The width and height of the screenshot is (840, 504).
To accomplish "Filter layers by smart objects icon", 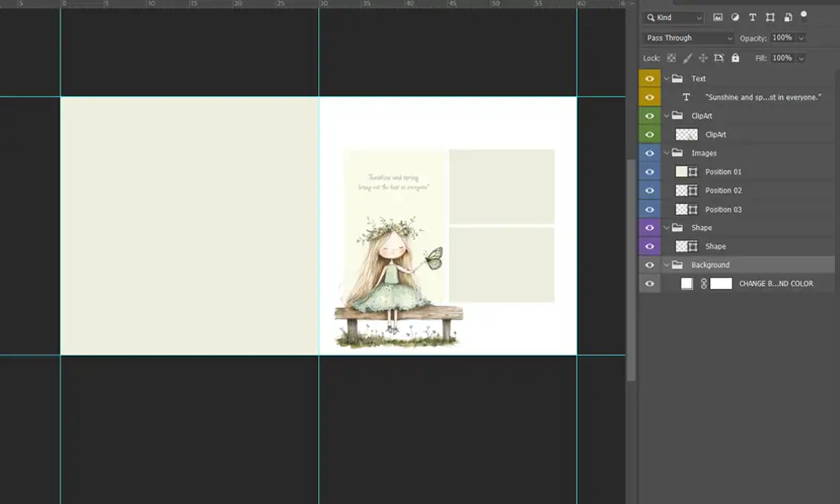I will tap(788, 17).
